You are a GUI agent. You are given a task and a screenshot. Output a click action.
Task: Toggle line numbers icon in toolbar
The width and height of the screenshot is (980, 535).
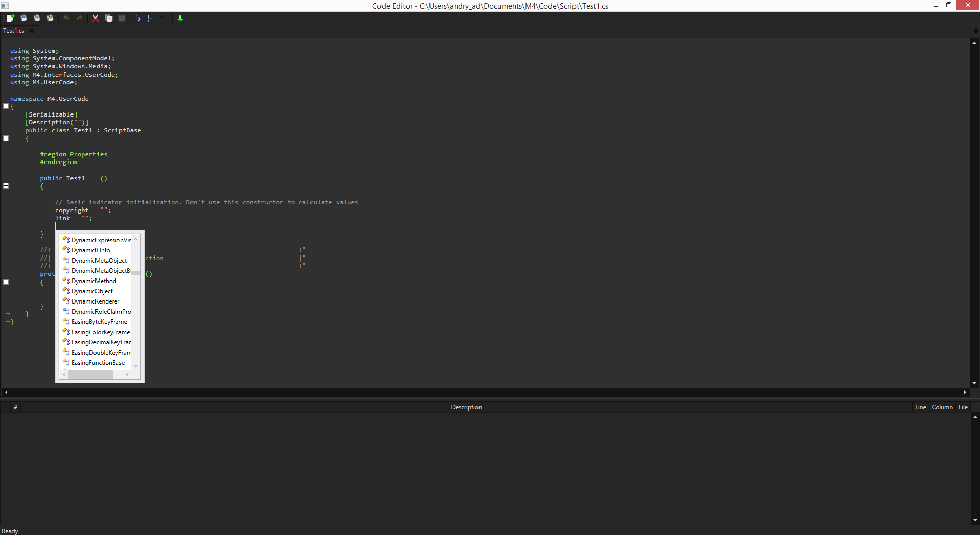pos(151,18)
